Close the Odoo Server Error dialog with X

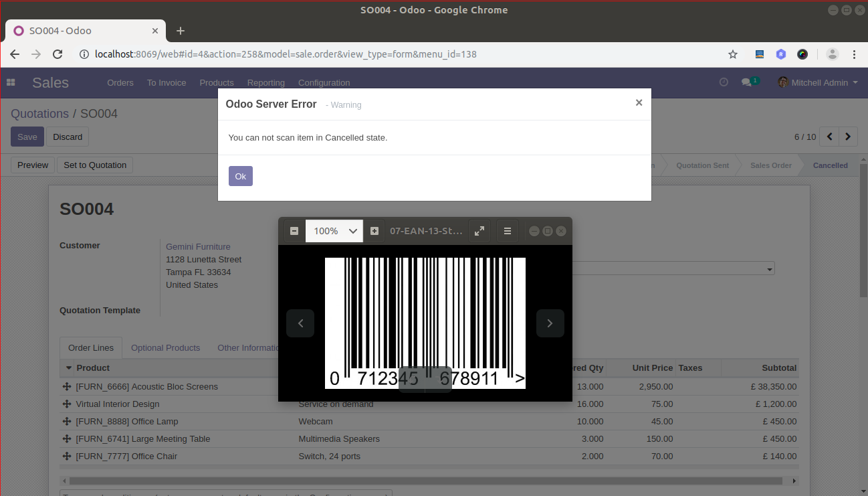tap(639, 102)
